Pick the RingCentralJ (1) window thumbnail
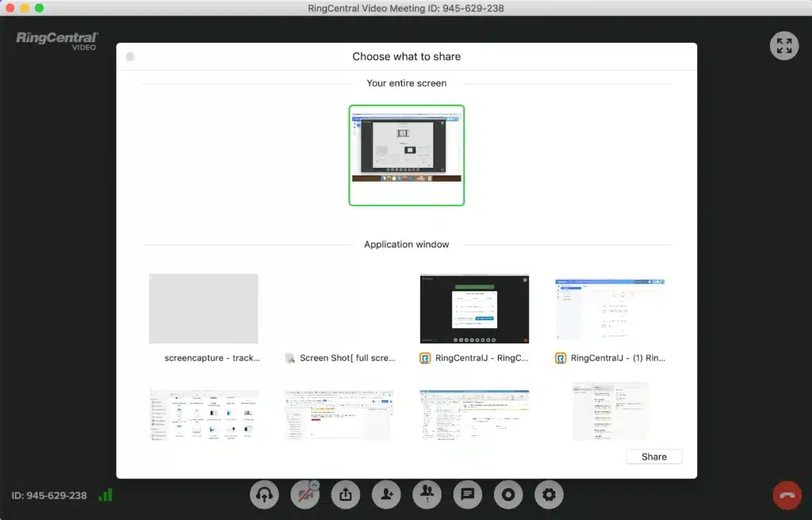 click(x=610, y=309)
